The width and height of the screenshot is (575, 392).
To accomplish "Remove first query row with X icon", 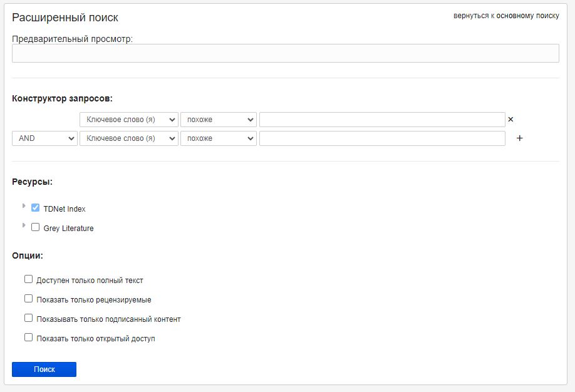I will pos(510,120).
